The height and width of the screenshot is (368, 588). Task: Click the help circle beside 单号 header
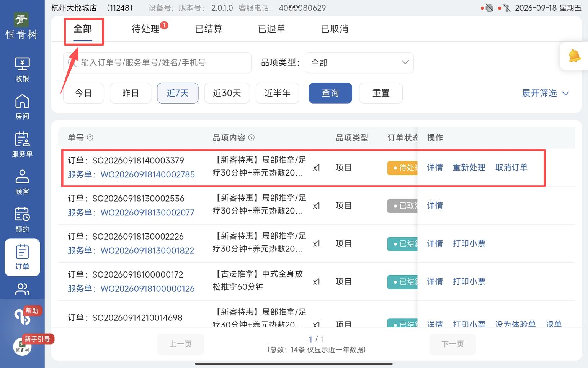90,138
